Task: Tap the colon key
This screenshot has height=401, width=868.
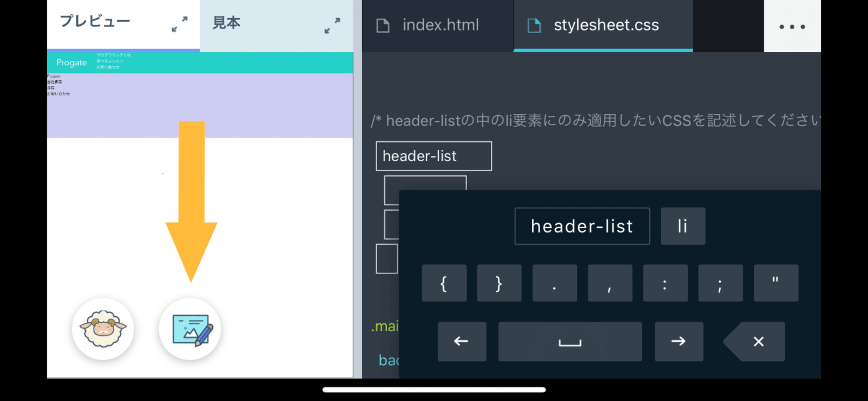Action: click(x=665, y=283)
